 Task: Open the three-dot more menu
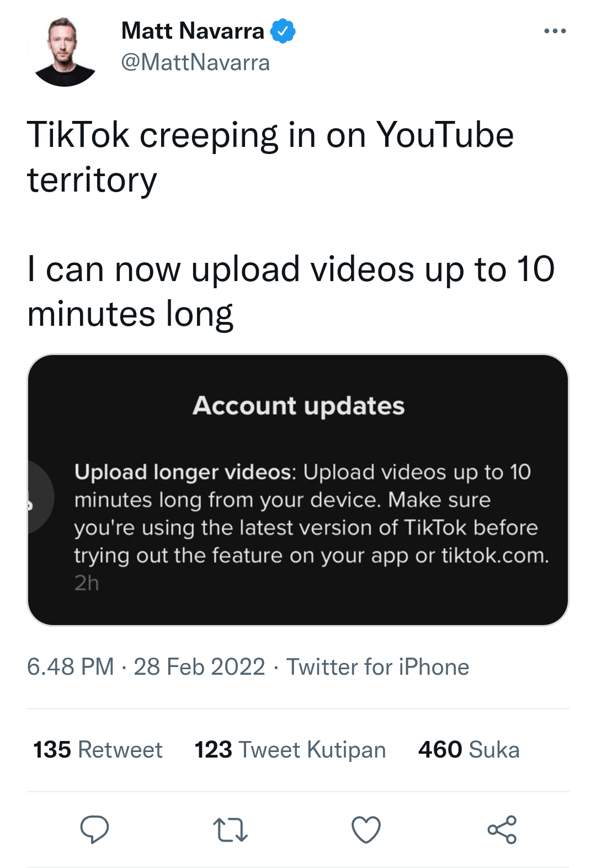555,31
